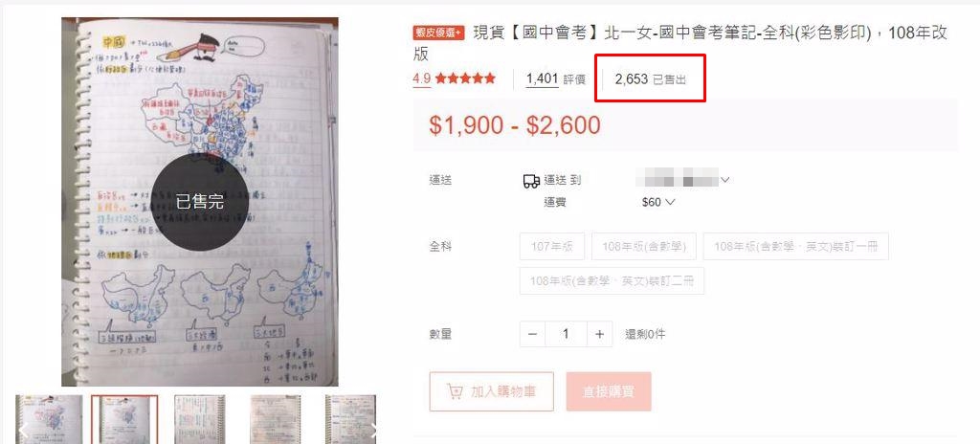
Task: Click the 直接購買 button
Action: click(609, 391)
